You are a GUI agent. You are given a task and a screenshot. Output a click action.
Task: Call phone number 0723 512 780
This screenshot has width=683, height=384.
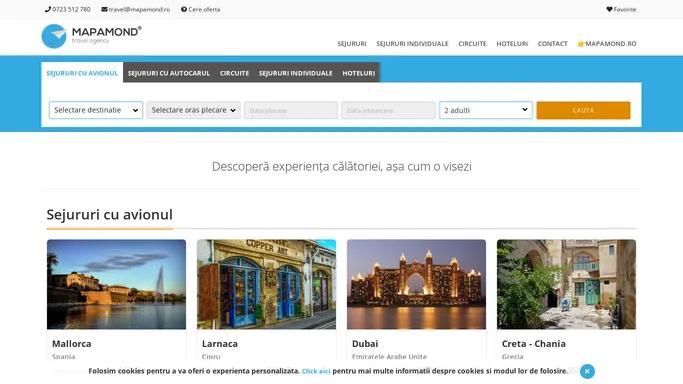click(71, 9)
